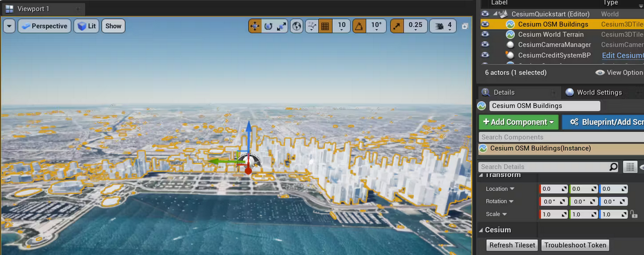Click the outliner Type column header
Viewport: 644px width, 255px height.
click(611, 3)
